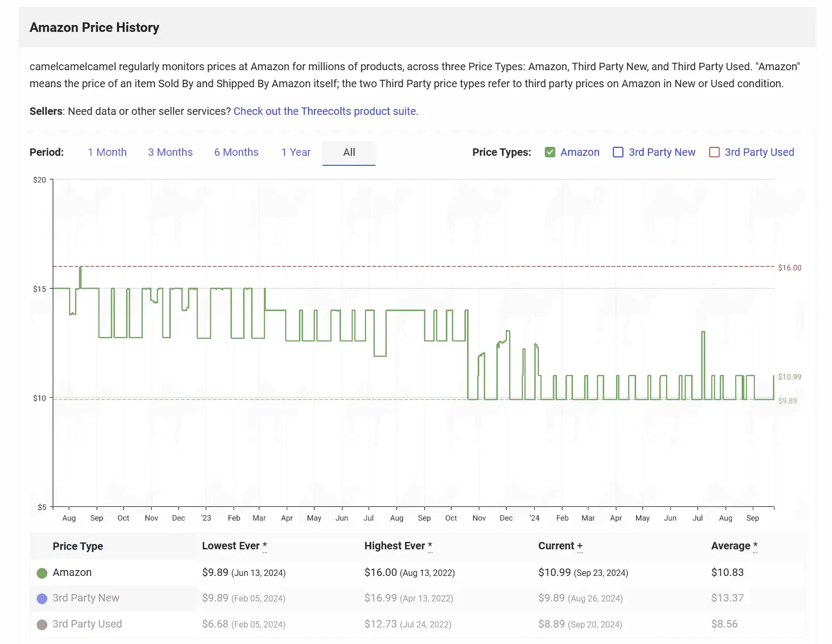Image resolution: width=832 pixels, height=644 pixels.
Task: Select the All period tab
Action: 349,152
